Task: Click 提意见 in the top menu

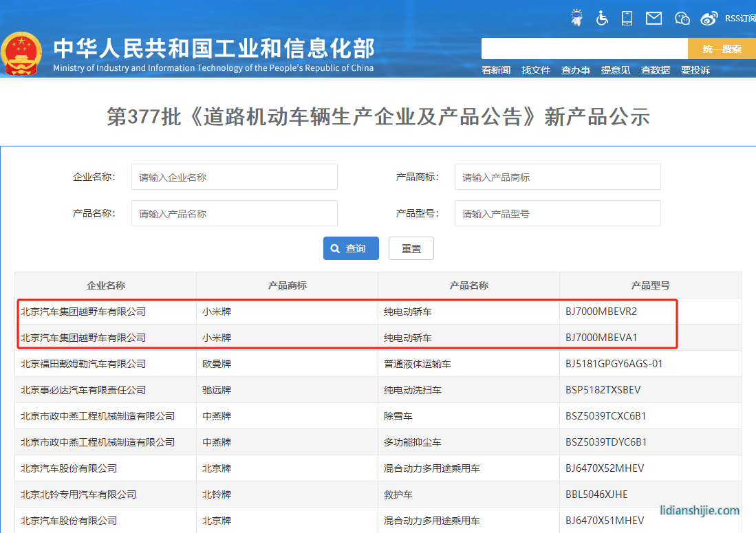Action: pyautogui.click(x=616, y=70)
